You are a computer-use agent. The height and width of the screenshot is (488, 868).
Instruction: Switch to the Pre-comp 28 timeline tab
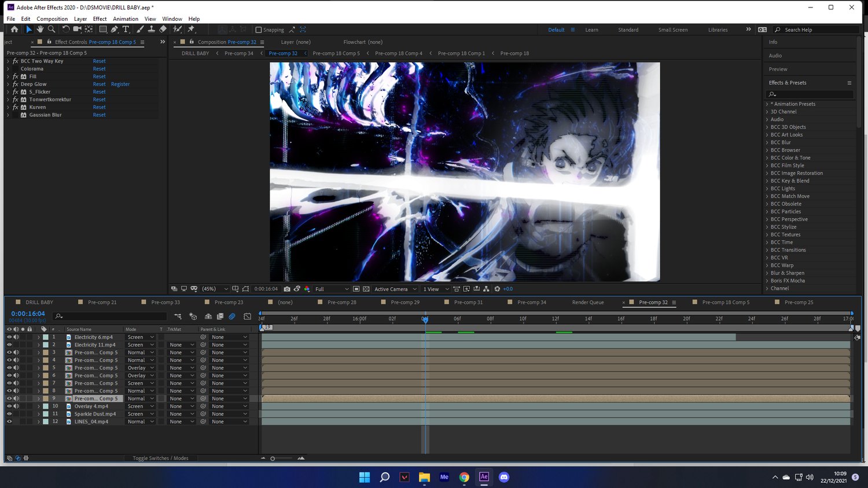coord(341,302)
